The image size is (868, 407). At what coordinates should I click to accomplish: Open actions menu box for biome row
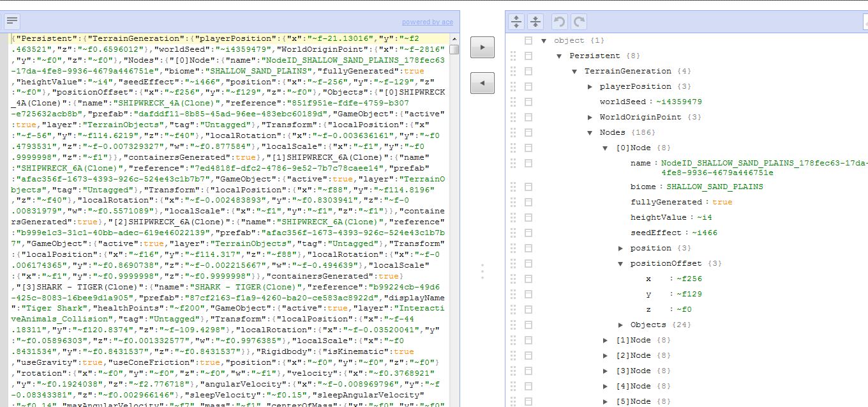(528, 187)
